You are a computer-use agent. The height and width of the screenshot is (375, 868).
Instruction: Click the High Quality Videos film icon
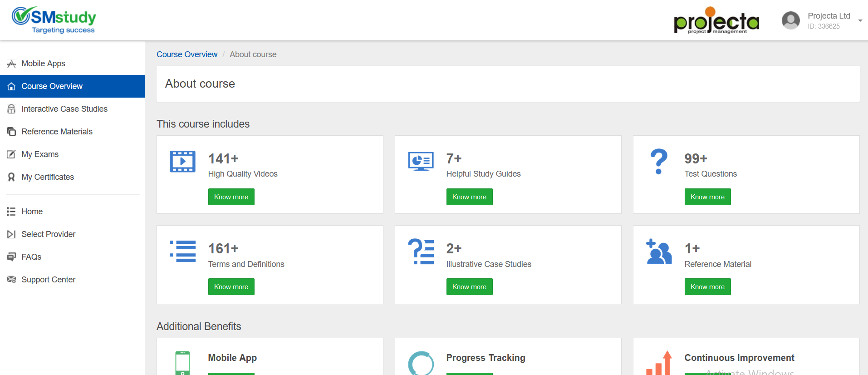click(x=182, y=162)
